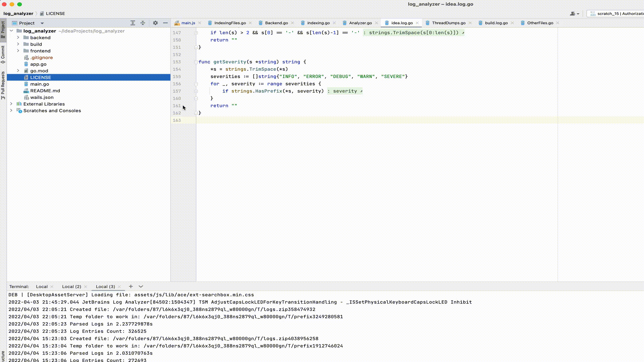Expand External Libraries node
Image resolution: width=644 pixels, height=362 pixels.
[11, 104]
